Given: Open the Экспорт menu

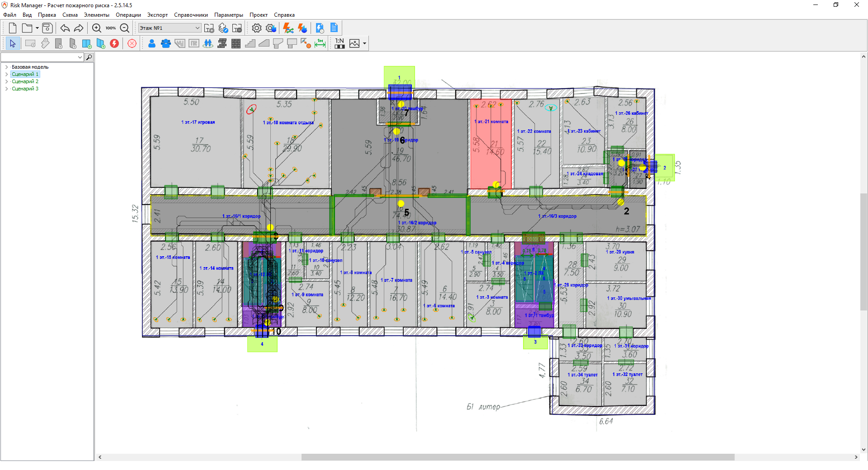Looking at the screenshot, I should 157,15.
